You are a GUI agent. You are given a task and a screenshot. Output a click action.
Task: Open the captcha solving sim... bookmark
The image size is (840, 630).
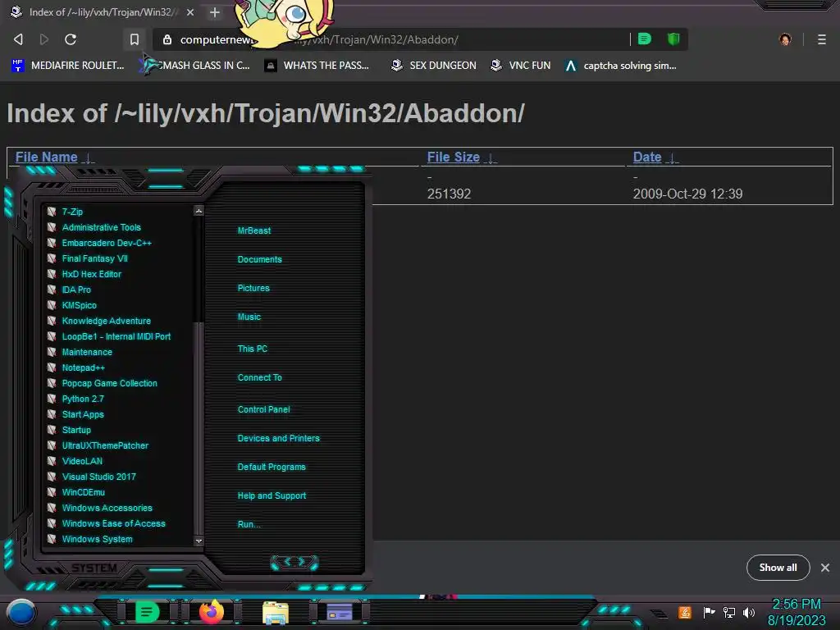[x=620, y=66]
